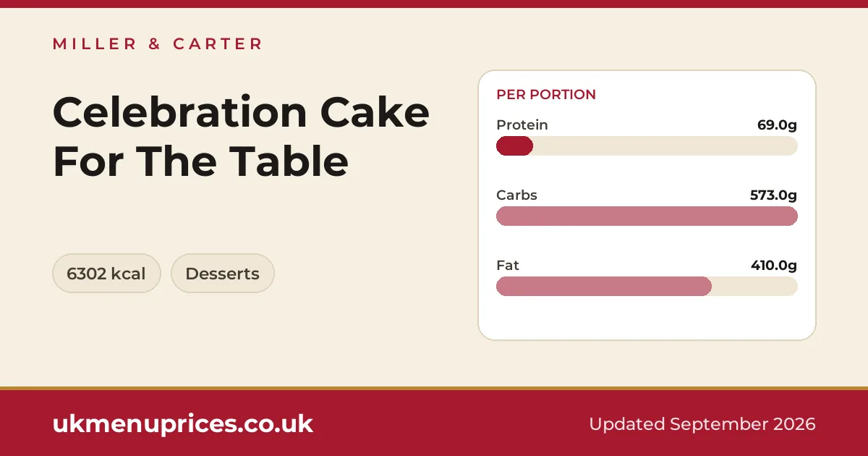Visit ukmenuprices.co.uk footer link
This screenshot has width=868, height=456.
click(x=183, y=424)
